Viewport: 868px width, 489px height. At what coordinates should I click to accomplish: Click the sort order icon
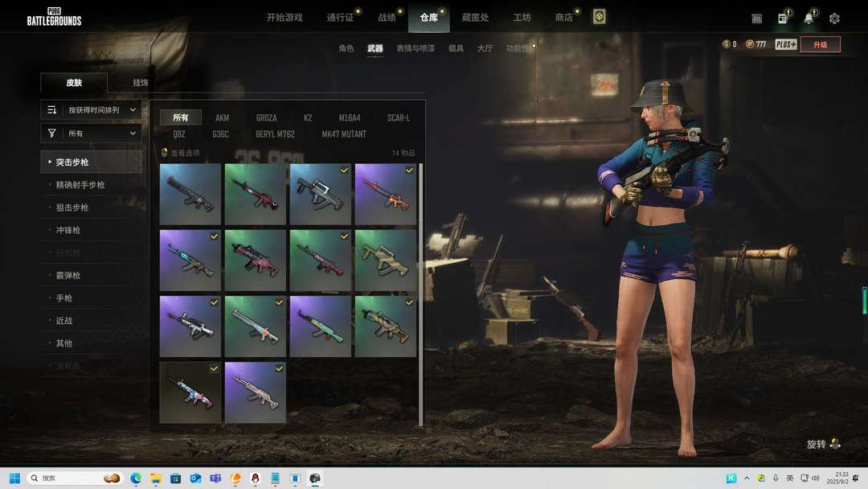point(52,109)
